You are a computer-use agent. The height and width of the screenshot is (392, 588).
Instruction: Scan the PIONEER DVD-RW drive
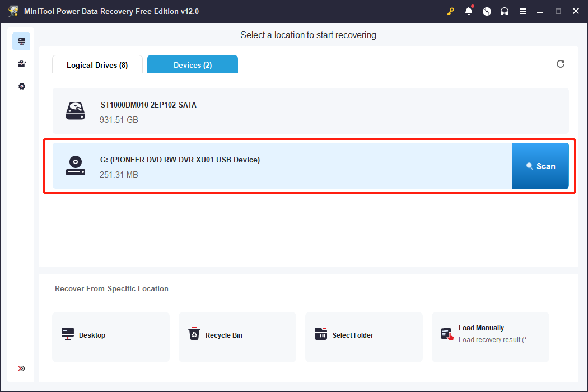[x=540, y=166]
